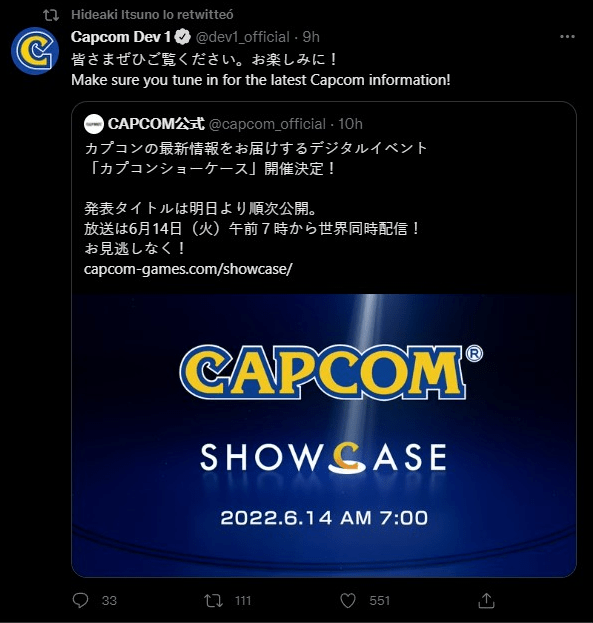
Task: Open the CAPCOM公式 quoted account name
Action: (x=156, y=124)
